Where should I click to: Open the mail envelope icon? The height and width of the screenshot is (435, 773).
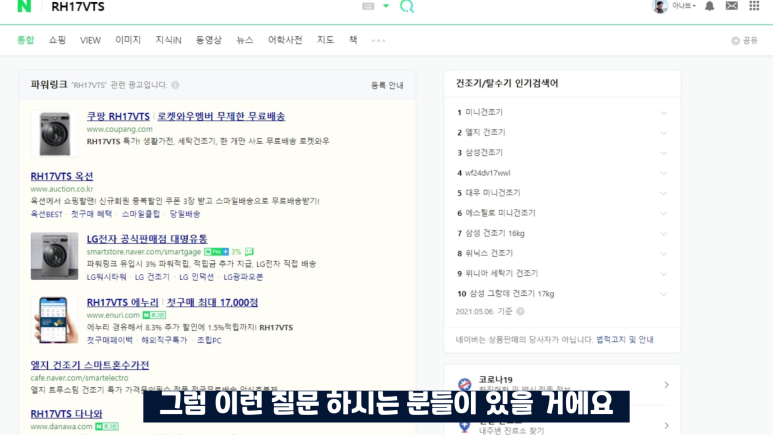(732, 6)
